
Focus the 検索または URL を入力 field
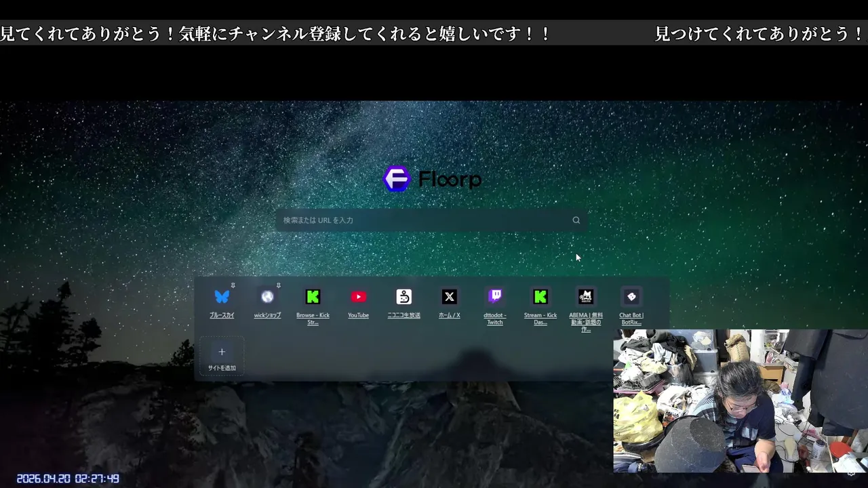431,220
